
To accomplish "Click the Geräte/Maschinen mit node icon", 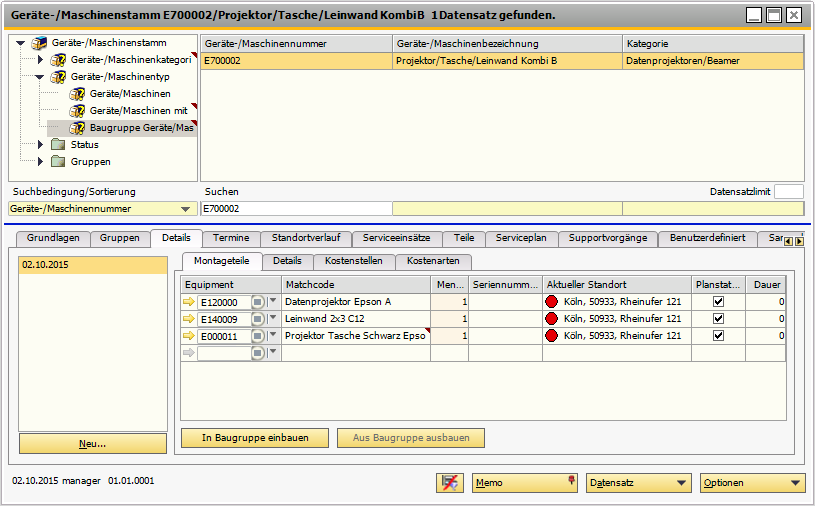I will [77, 111].
